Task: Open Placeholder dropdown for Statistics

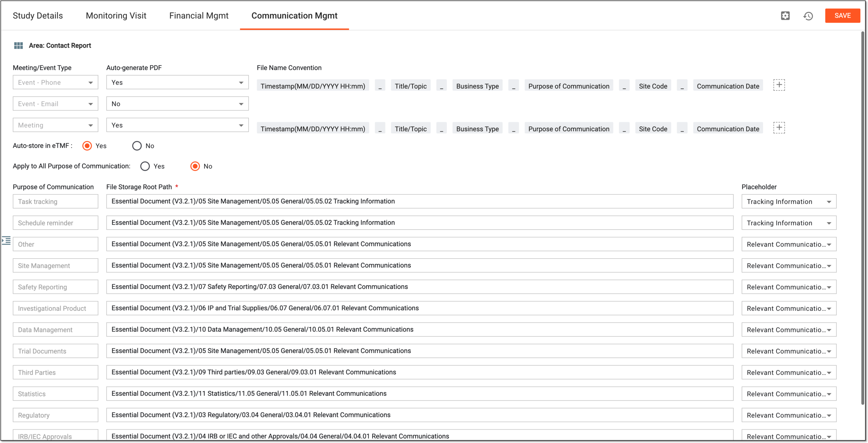Action: [789, 394]
